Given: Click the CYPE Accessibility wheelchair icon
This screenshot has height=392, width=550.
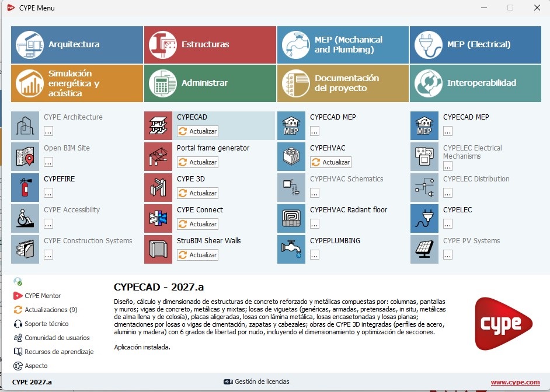Looking at the screenshot, I should pos(25,218).
